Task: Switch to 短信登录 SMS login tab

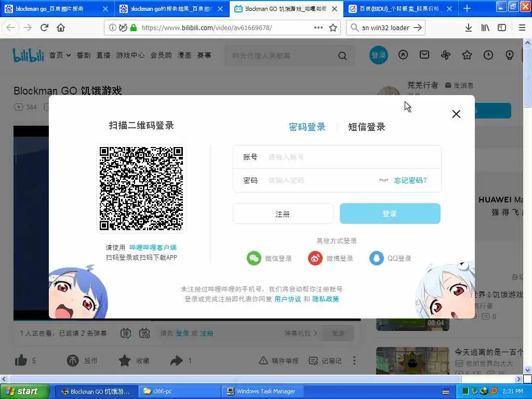Action: 366,127
